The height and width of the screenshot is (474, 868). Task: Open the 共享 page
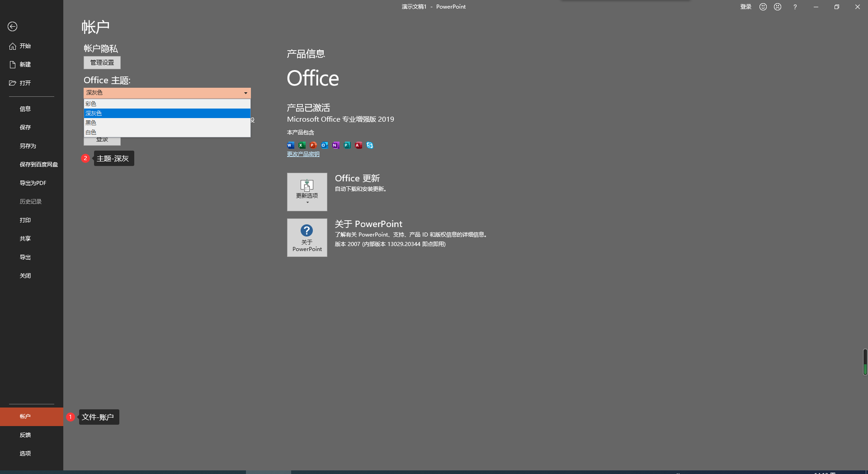(25, 239)
